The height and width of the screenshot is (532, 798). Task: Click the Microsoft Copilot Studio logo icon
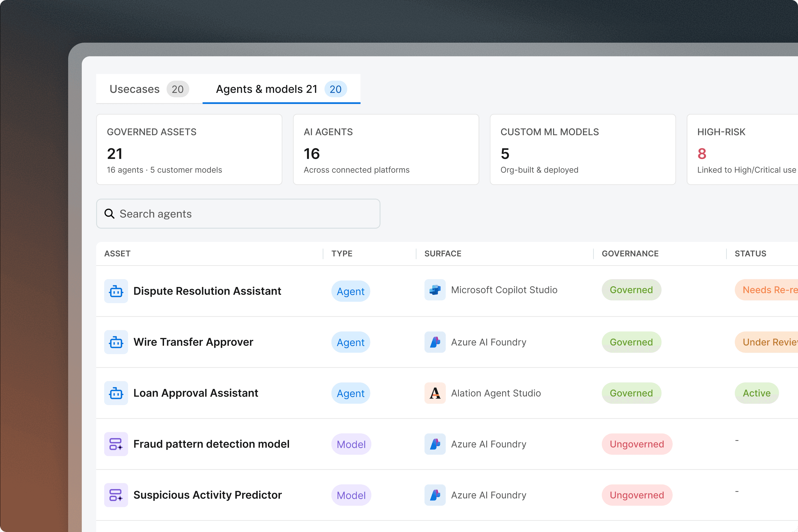(x=435, y=290)
